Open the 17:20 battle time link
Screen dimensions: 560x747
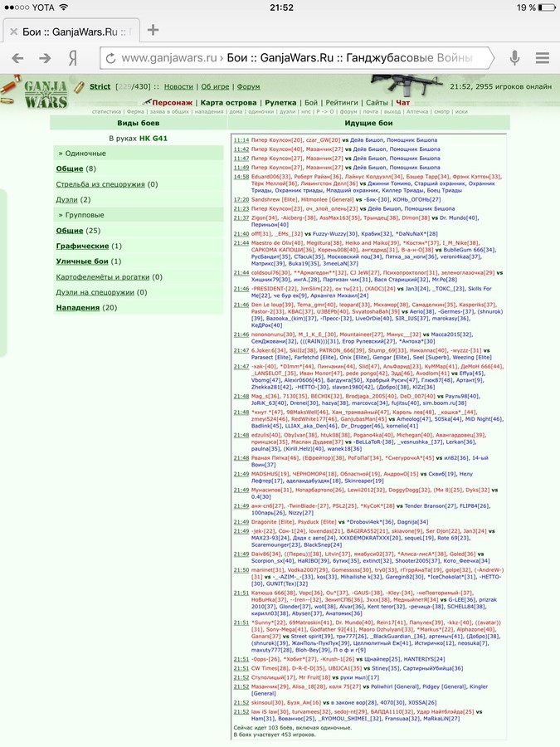[241, 199]
